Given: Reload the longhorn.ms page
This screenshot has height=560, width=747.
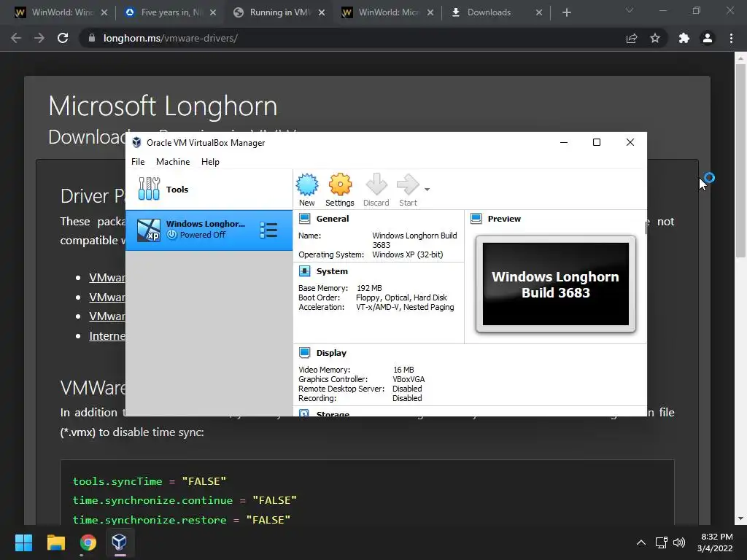Looking at the screenshot, I should tap(63, 38).
